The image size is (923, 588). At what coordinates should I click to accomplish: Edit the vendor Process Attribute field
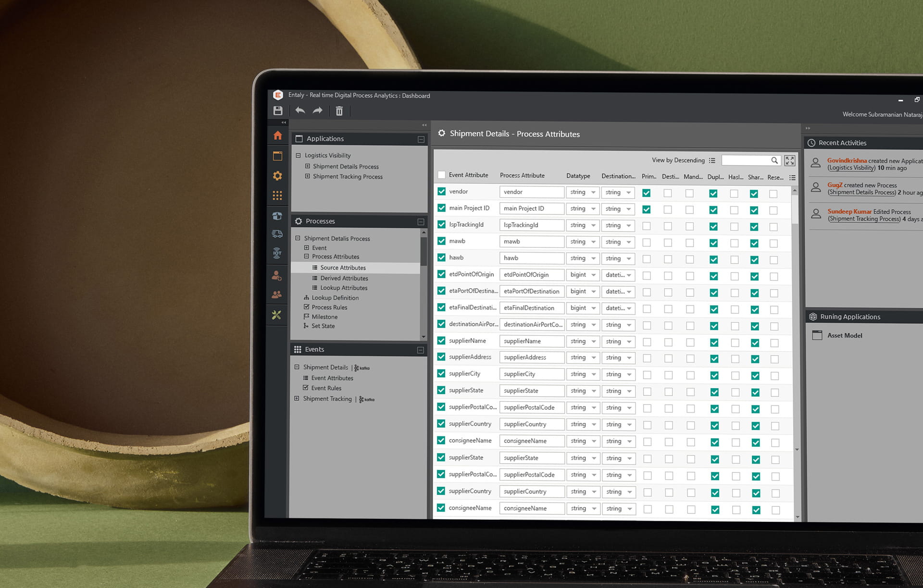click(x=532, y=192)
